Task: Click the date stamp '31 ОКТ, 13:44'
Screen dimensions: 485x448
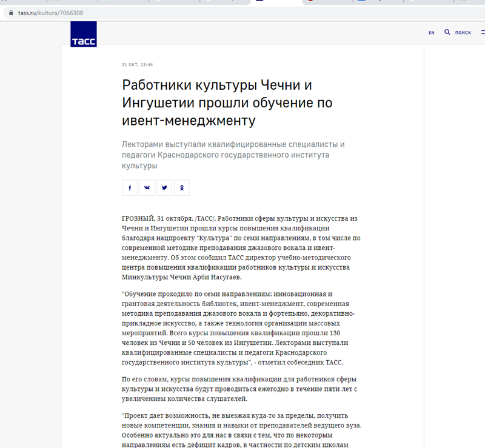Action: pyautogui.click(x=138, y=65)
